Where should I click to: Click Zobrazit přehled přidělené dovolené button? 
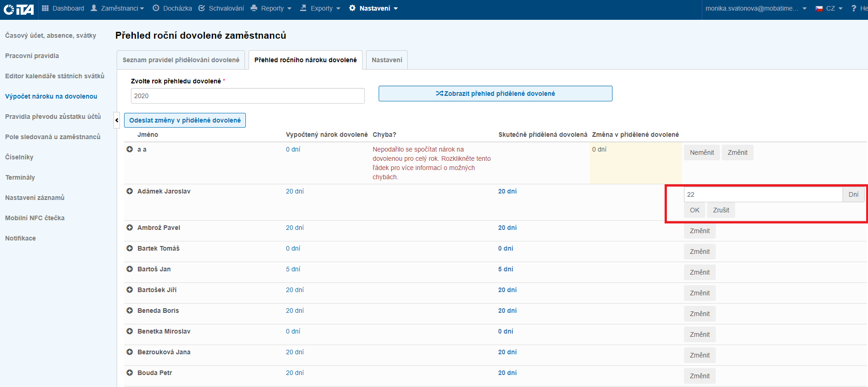[495, 94]
